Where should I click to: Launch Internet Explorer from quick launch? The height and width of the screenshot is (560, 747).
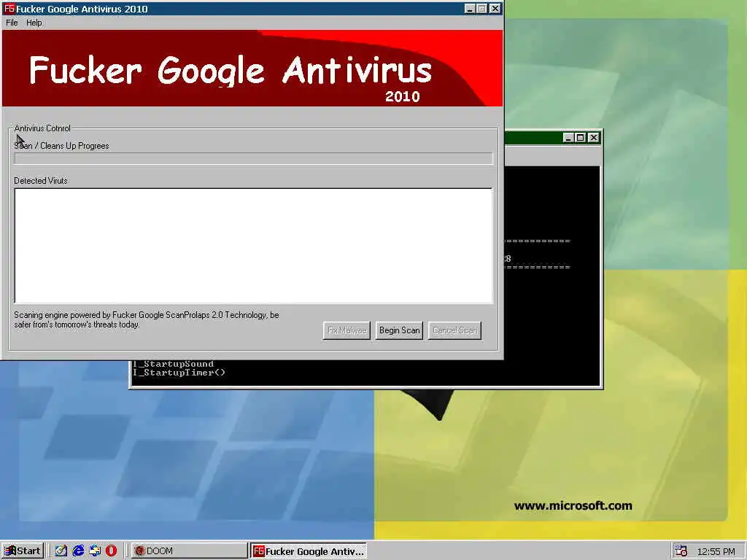(x=78, y=551)
